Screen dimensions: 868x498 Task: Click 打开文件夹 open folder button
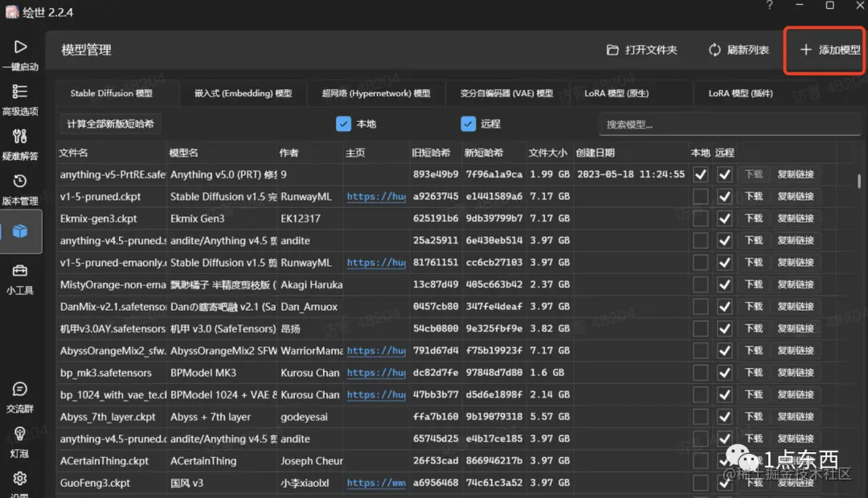click(x=642, y=50)
